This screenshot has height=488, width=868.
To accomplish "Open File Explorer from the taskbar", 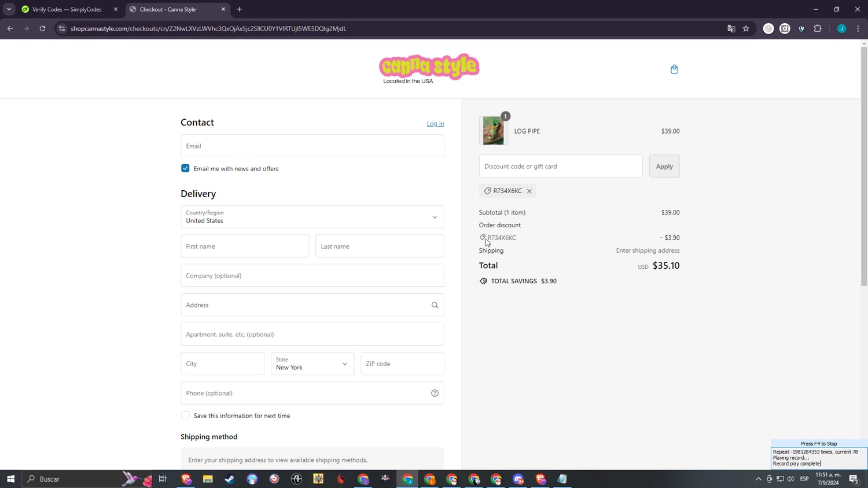I will 208,479.
